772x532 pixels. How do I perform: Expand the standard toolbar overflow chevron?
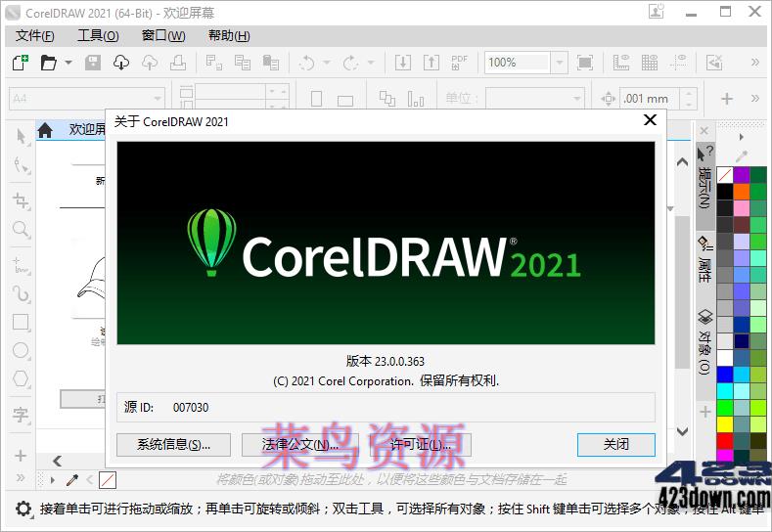tap(754, 62)
